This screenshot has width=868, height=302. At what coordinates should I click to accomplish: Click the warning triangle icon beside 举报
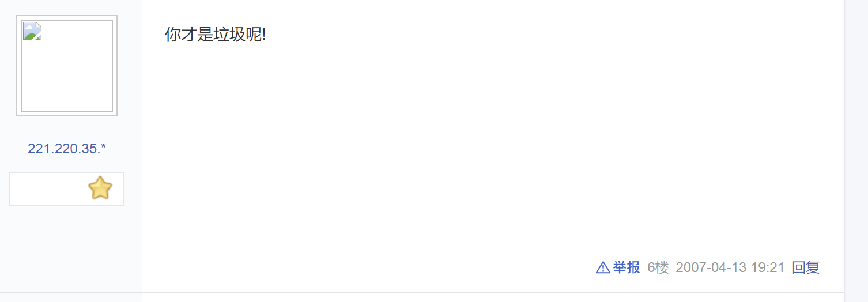[602, 267]
